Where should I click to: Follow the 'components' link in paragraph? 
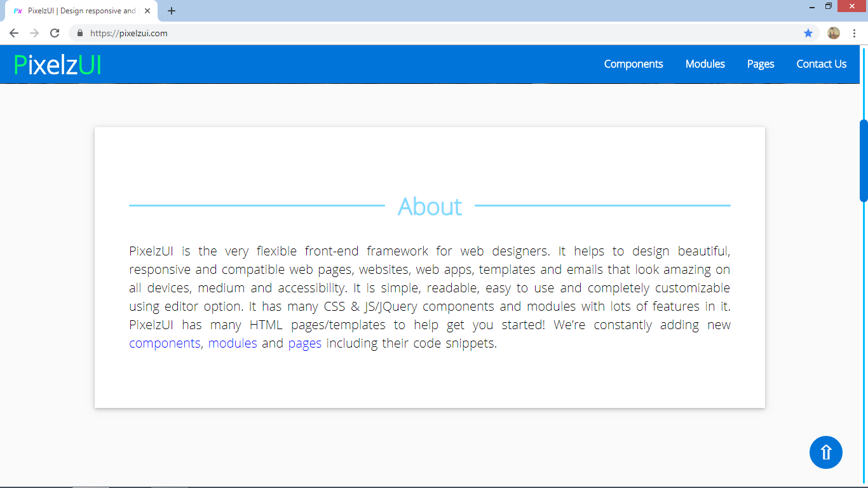(165, 343)
